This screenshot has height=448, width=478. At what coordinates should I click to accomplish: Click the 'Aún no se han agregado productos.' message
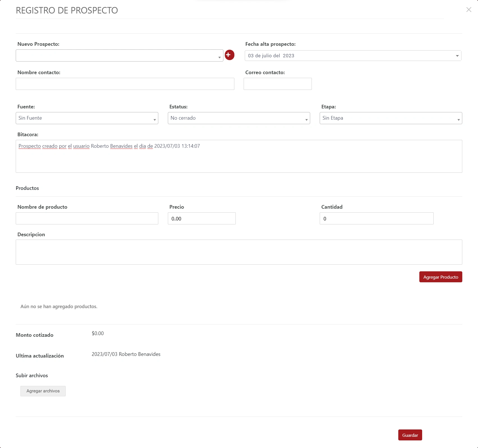click(59, 306)
